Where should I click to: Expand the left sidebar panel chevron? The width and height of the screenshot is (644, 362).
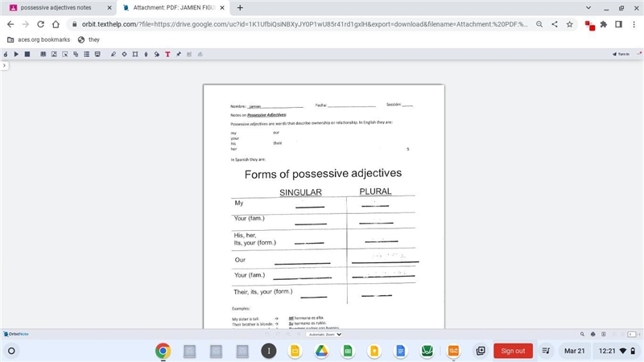pos(4,65)
